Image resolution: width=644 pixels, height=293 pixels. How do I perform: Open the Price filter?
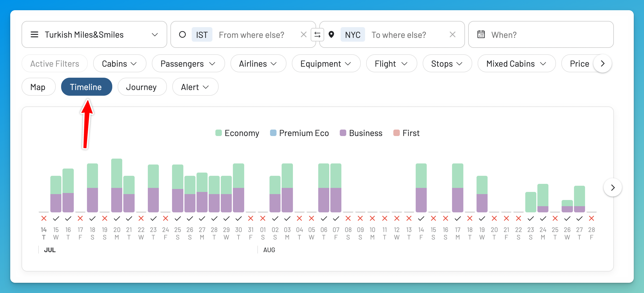pos(579,63)
